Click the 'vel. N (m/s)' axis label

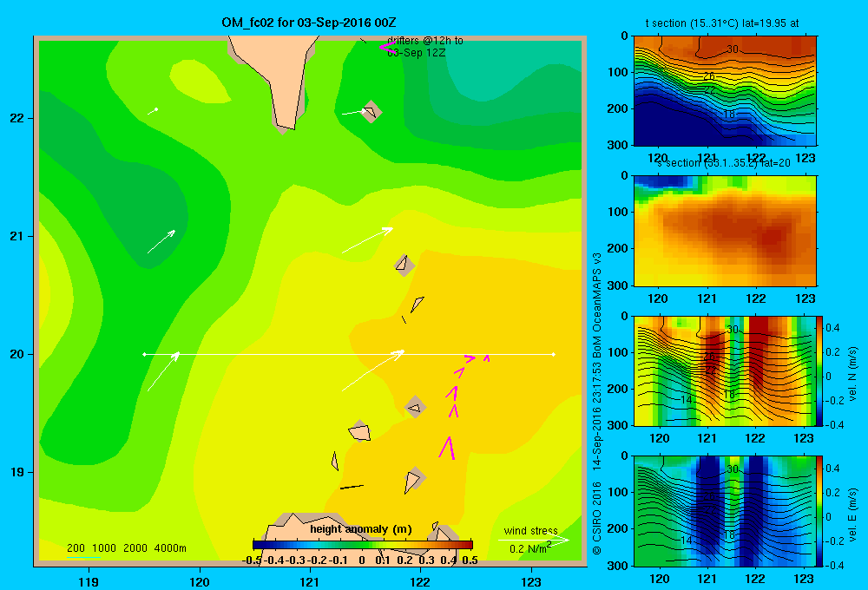(853, 374)
